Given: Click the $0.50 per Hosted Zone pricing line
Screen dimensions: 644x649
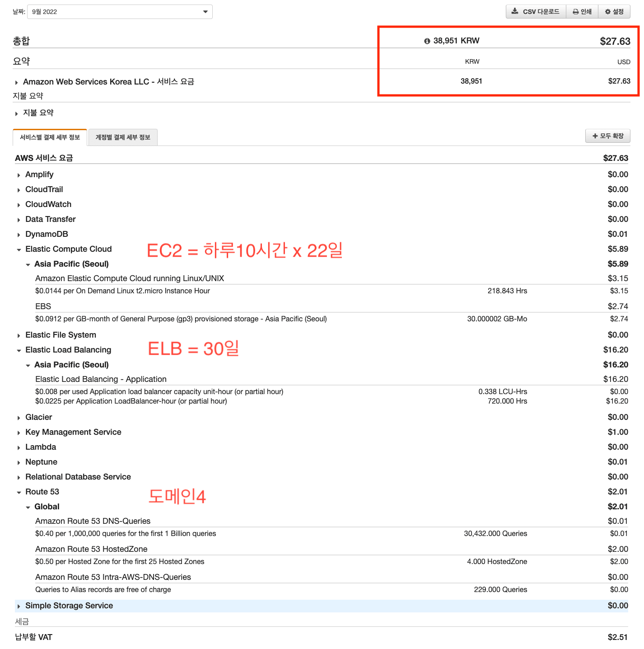Looking at the screenshot, I should 120,562.
